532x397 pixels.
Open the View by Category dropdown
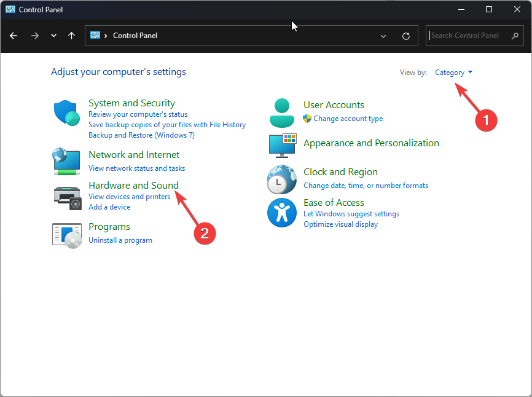[453, 73]
